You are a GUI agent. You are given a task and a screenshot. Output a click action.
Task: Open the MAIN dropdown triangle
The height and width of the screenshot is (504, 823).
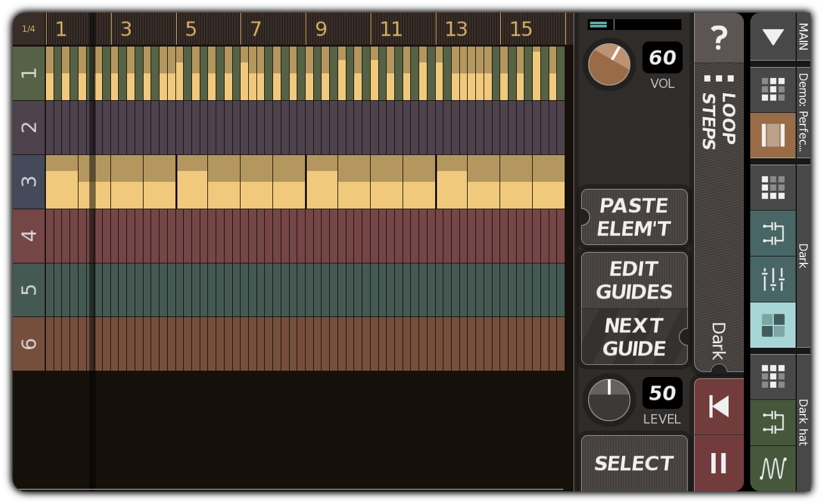tap(773, 37)
